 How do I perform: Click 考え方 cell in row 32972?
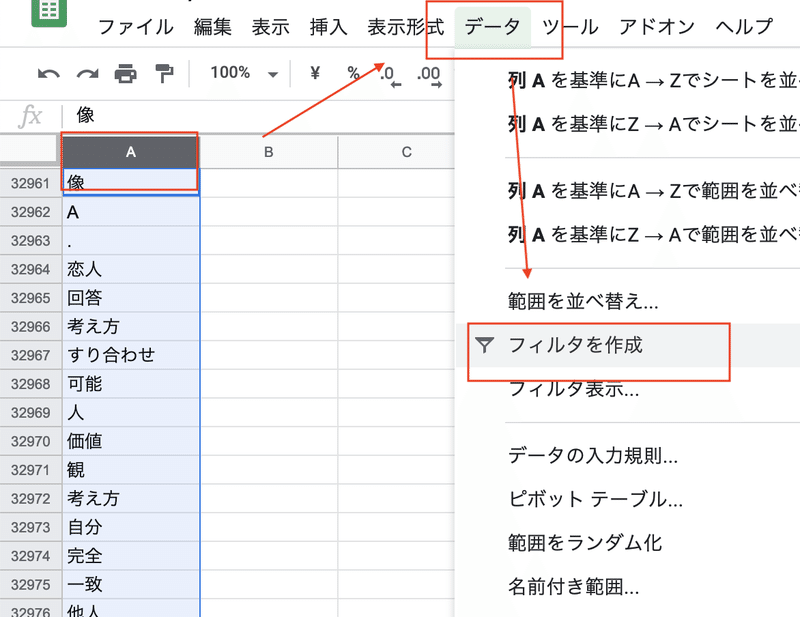click(x=131, y=498)
